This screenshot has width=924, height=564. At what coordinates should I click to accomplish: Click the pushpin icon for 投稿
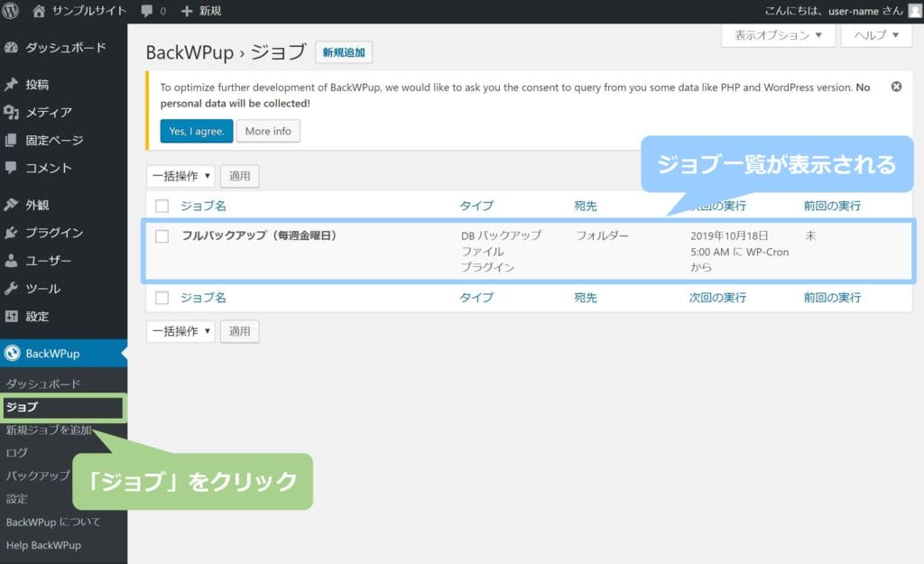click(x=11, y=84)
